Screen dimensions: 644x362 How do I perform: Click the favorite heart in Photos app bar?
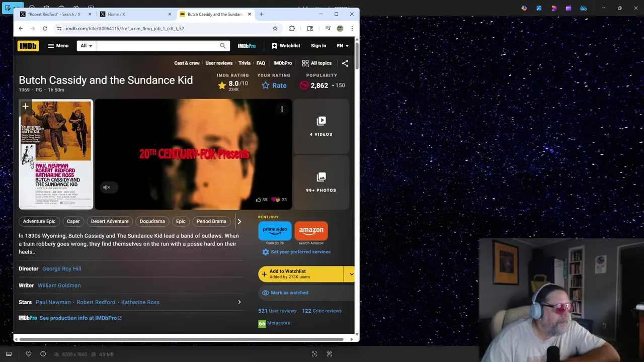(29, 354)
